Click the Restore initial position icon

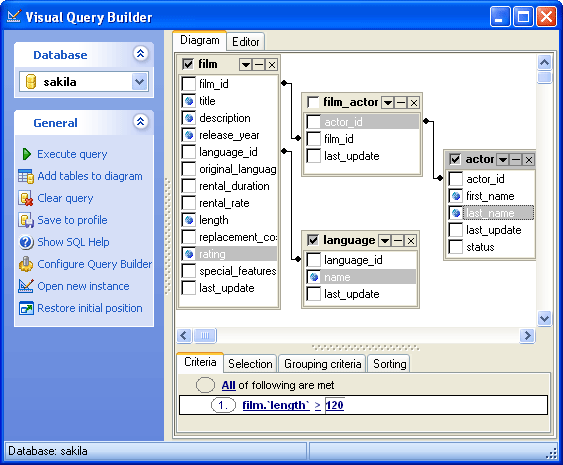coord(26,308)
